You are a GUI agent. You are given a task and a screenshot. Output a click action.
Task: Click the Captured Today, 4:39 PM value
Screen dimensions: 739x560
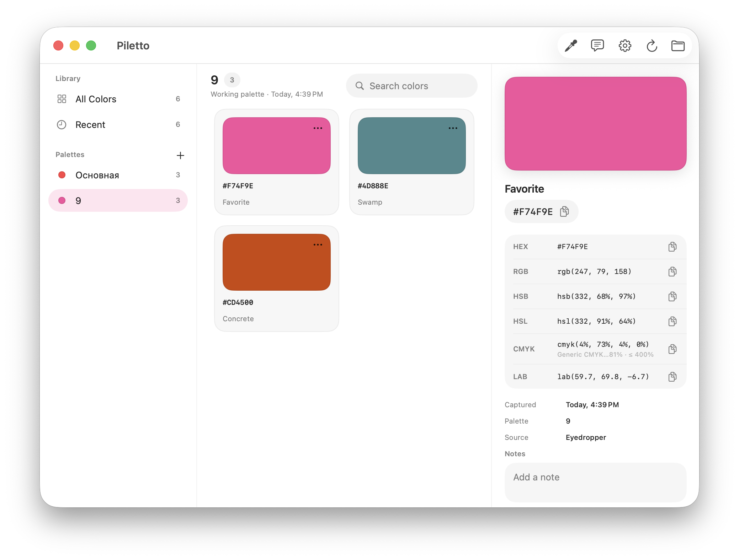592,405
